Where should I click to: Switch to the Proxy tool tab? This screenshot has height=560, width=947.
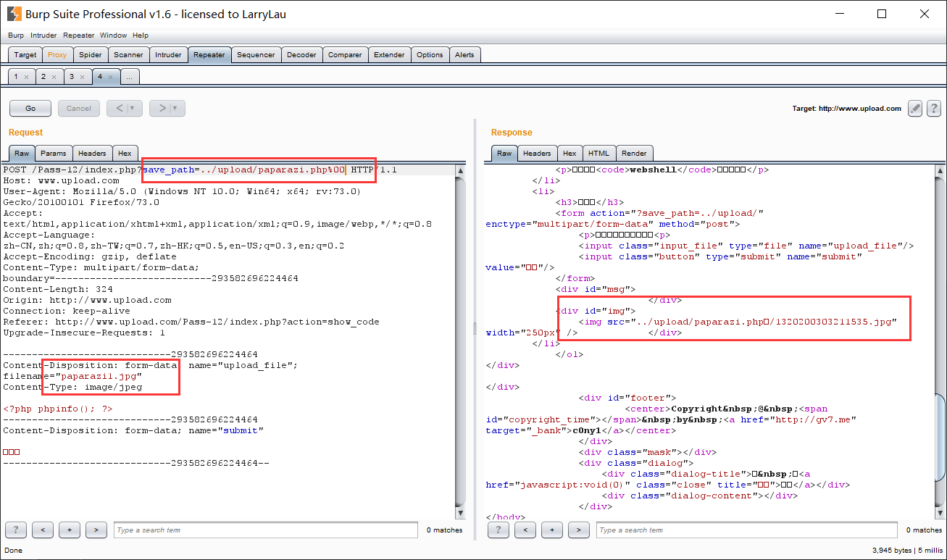coord(57,55)
